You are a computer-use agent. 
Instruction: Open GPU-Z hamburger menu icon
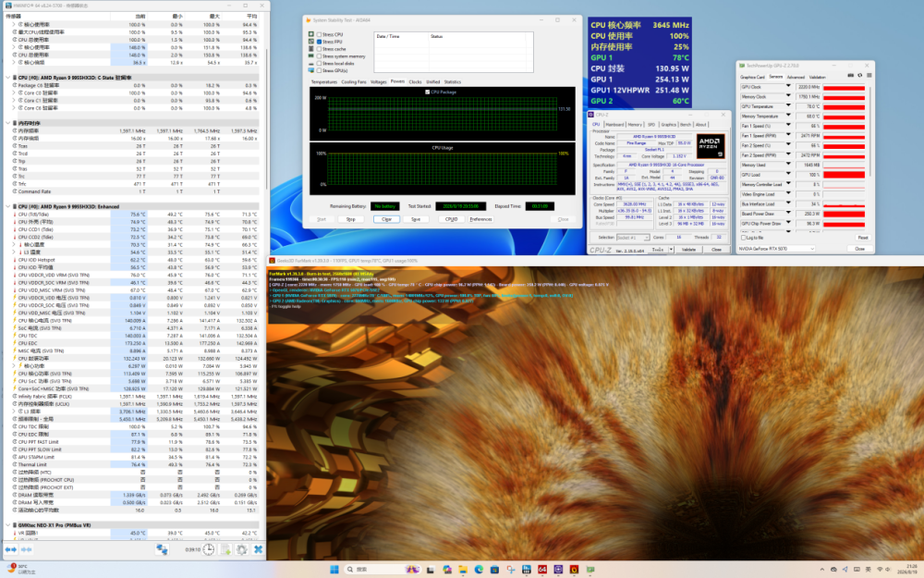click(869, 76)
